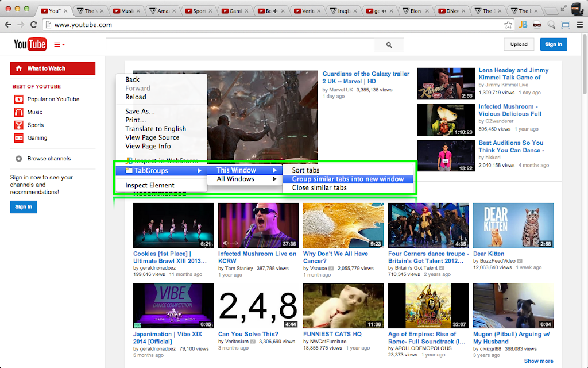
Task: Click the Browse channels plus icon
Action: click(x=19, y=159)
